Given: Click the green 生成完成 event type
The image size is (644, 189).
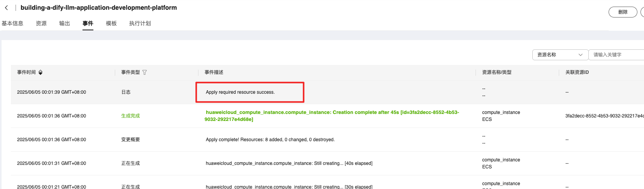Looking at the screenshot, I should 130,116.
